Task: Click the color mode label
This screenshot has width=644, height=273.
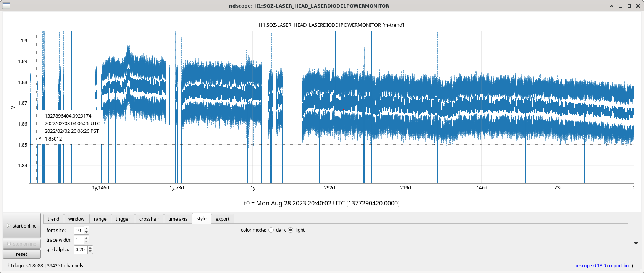Action: click(x=253, y=230)
